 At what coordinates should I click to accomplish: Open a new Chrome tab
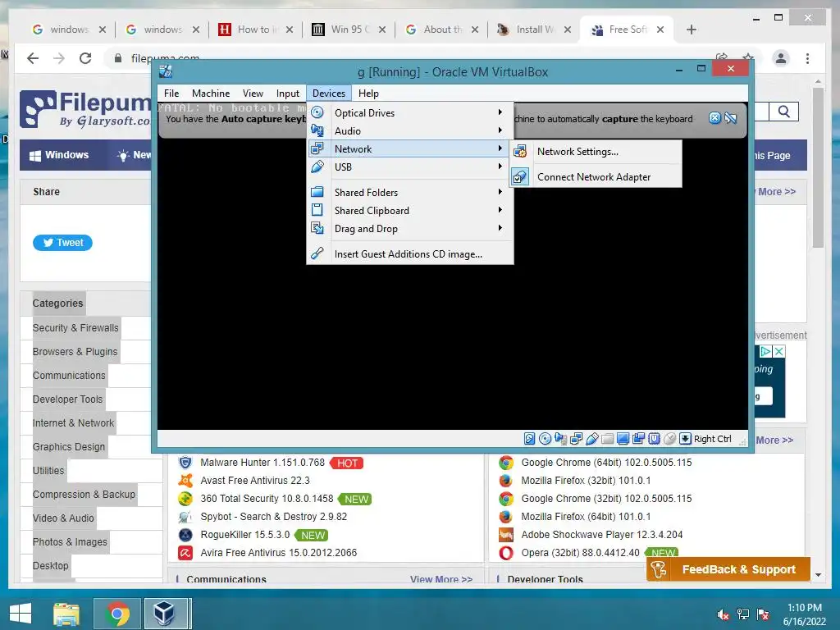692,30
